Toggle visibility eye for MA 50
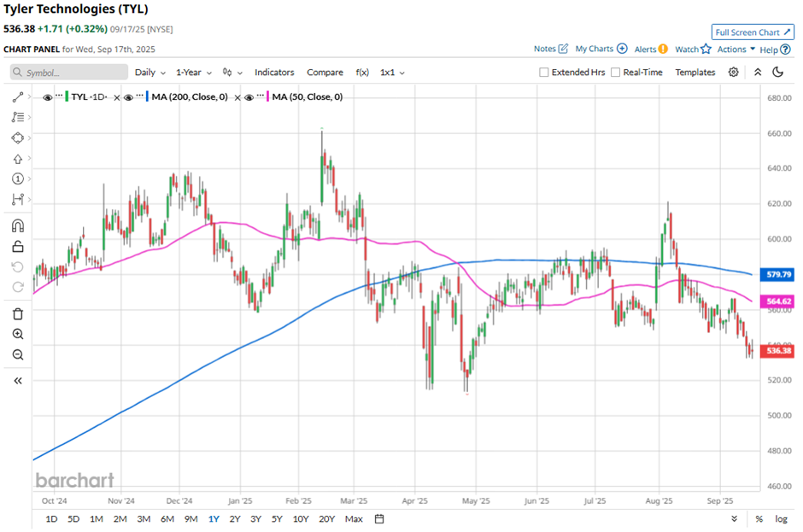This screenshot has width=803, height=532. pos(249,97)
